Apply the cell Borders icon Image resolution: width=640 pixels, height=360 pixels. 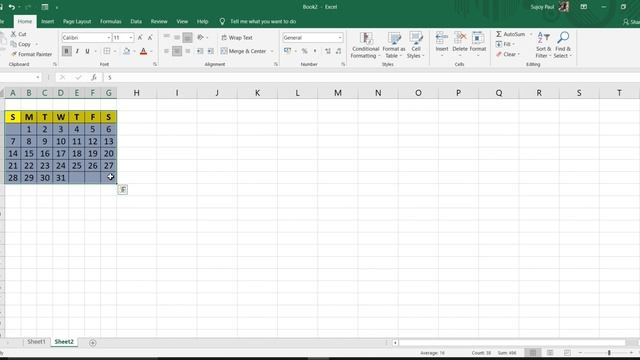pyautogui.click(x=107, y=51)
